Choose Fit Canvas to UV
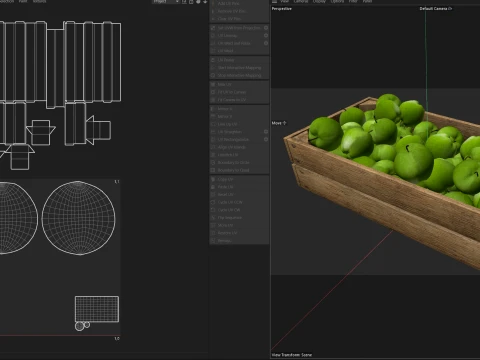This screenshot has height=360, width=480. [239, 100]
